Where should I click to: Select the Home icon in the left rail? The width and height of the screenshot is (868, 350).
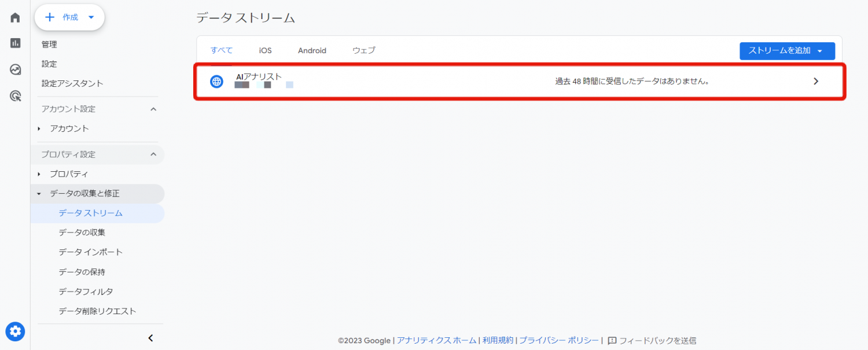[14, 17]
